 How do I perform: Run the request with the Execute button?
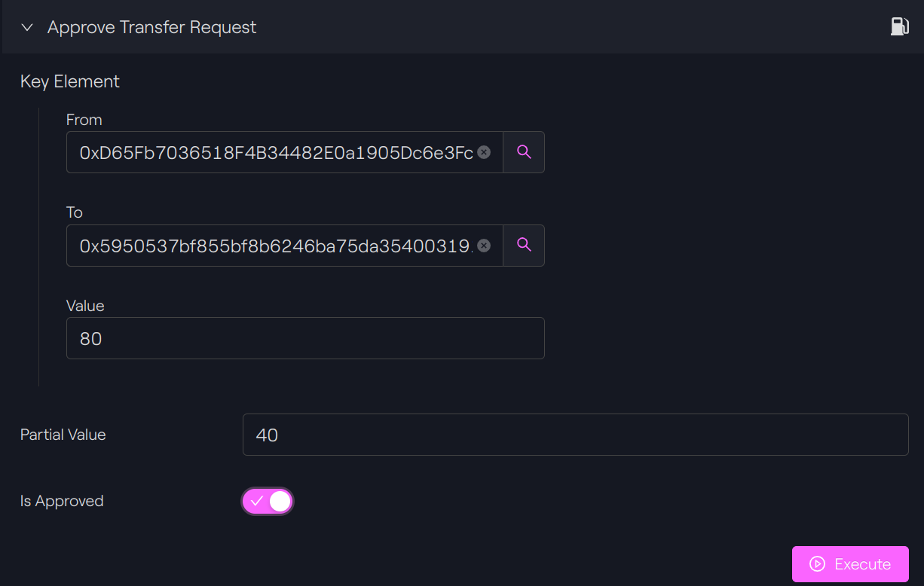point(850,564)
